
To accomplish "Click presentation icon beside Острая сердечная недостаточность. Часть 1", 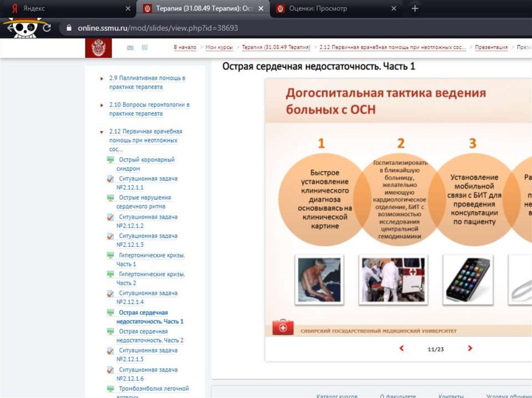I will pyautogui.click(x=111, y=312).
